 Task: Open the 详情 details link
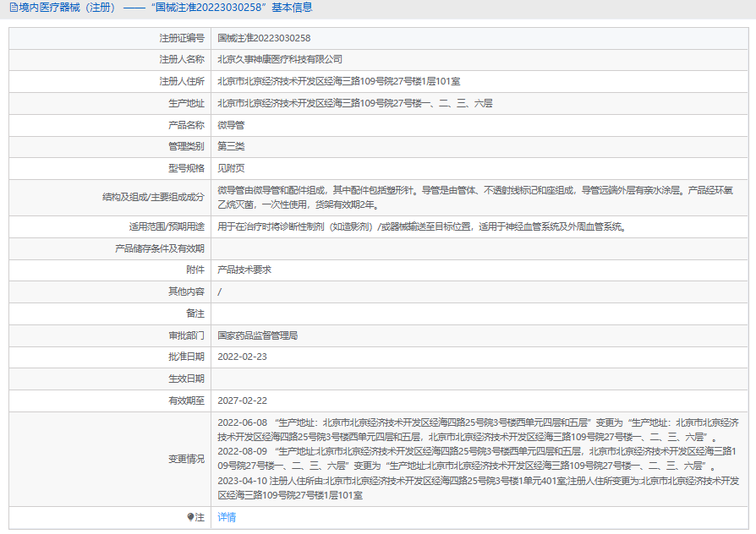[x=227, y=517]
